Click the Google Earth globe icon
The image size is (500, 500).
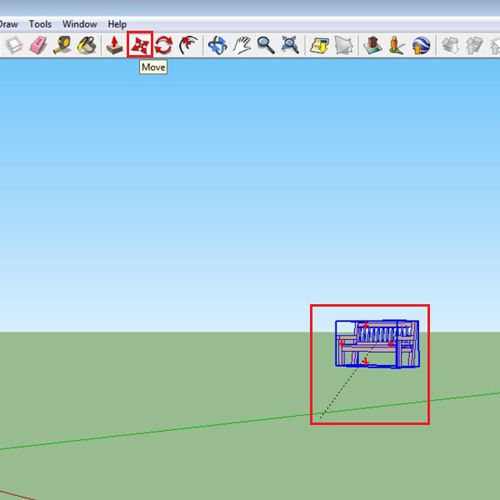[421, 45]
